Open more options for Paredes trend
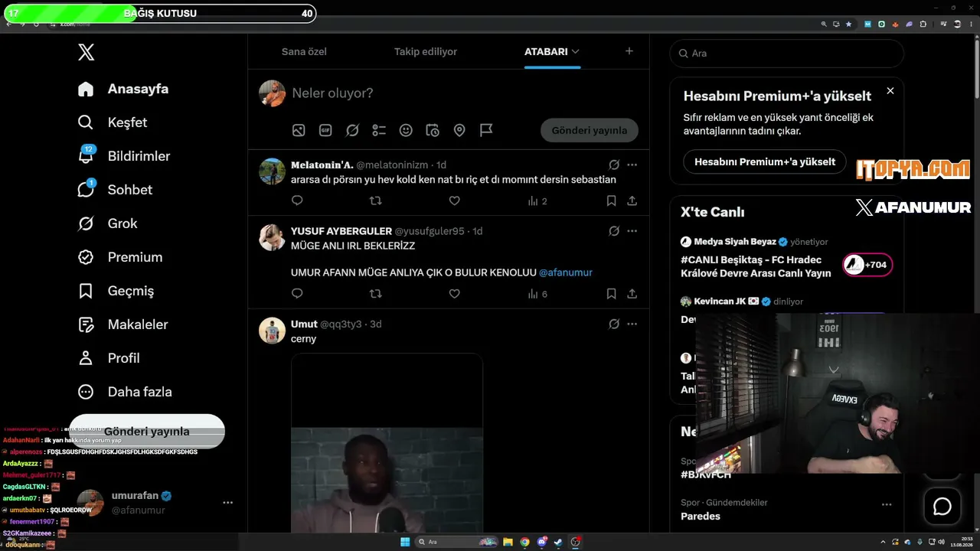Viewport: 980px width, 551px height. pos(887,504)
